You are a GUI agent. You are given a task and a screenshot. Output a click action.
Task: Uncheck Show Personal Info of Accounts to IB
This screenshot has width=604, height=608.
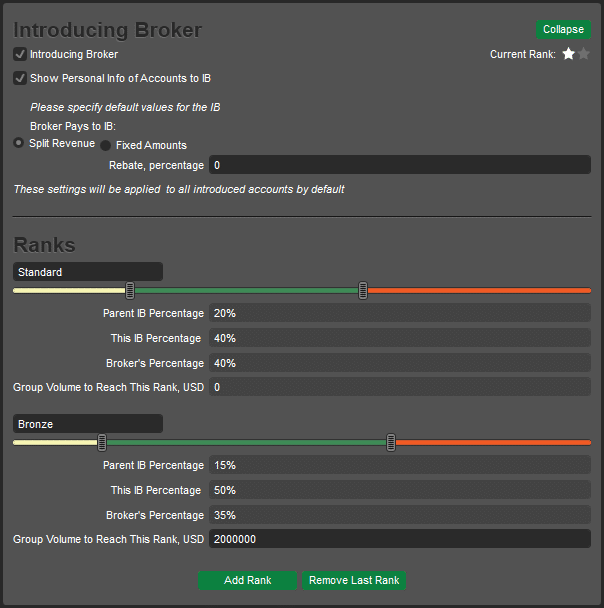(x=20, y=78)
